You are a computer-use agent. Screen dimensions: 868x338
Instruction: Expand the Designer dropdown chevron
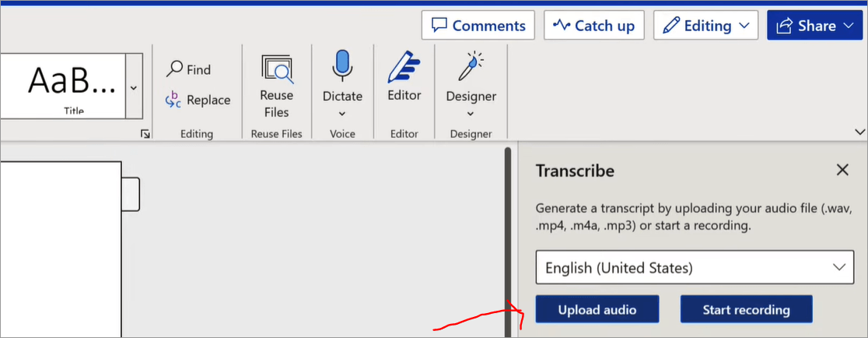tap(471, 114)
